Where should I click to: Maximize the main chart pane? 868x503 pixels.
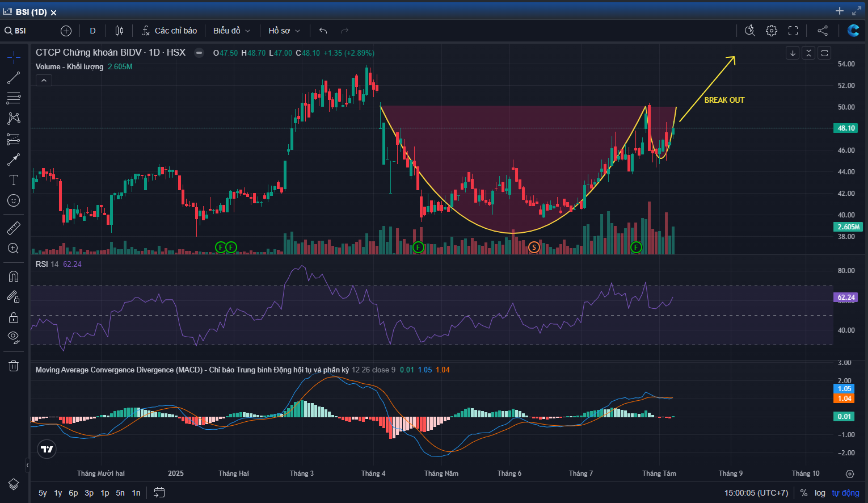825,53
